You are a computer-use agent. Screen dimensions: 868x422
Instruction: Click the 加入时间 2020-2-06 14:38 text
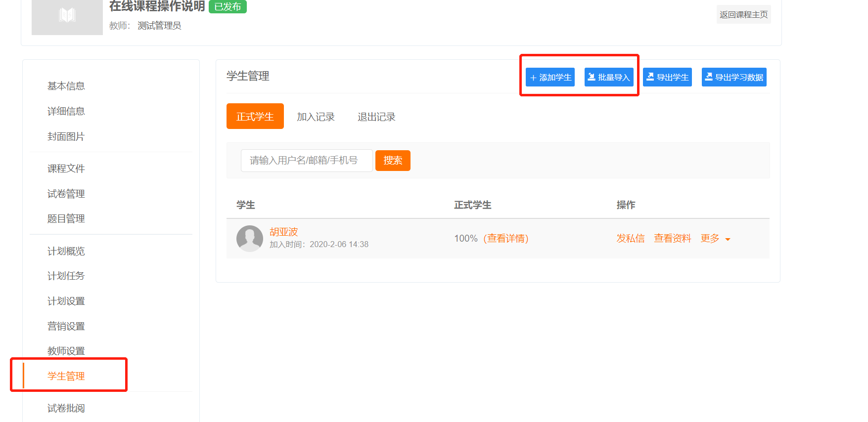coord(319,244)
